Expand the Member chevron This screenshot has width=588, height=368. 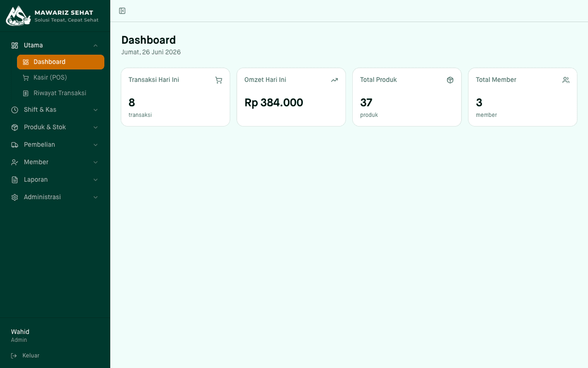tap(96, 162)
